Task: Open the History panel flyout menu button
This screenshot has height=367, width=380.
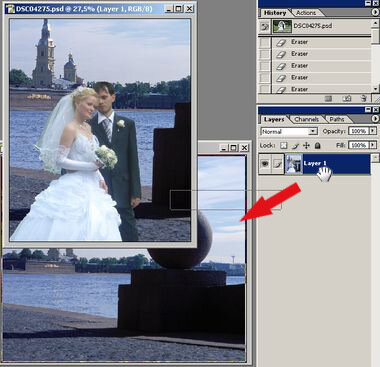Action: pyautogui.click(x=375, y=12)
